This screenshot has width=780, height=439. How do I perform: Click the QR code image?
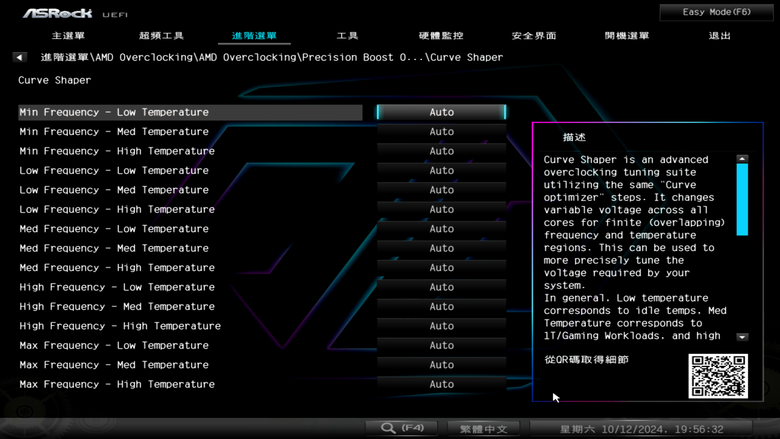click(x=718, y=376)
